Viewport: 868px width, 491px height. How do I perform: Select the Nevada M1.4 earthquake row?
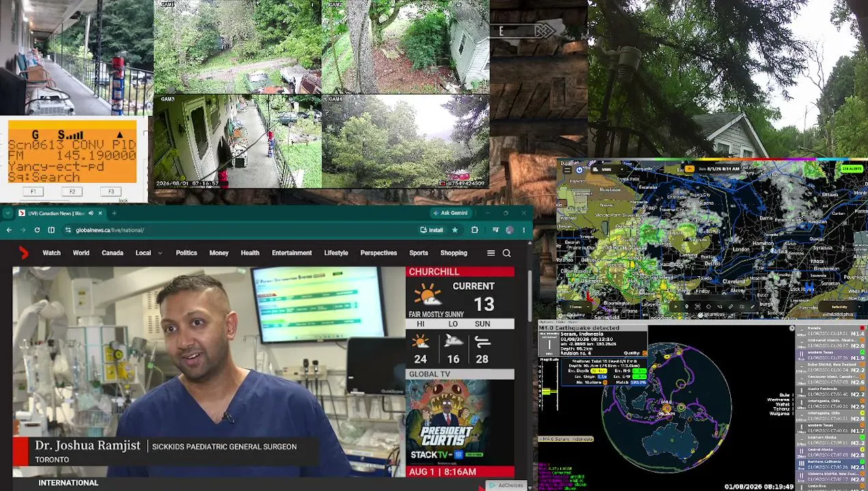pyautogui.click(x=831, y=331)
